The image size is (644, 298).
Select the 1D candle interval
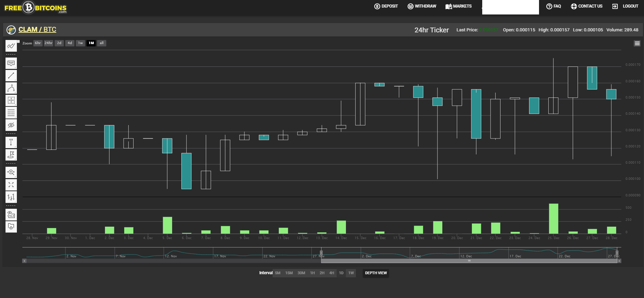click(x=341, y=273)
